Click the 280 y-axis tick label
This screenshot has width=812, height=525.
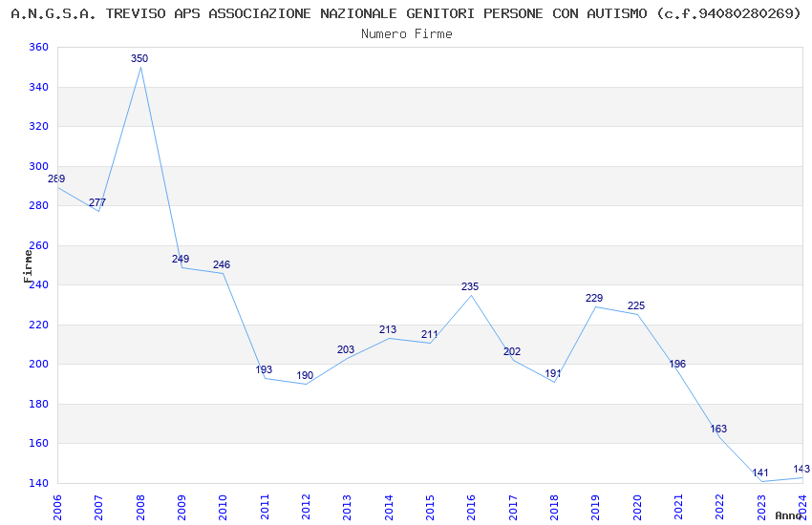tap(39, 205)
